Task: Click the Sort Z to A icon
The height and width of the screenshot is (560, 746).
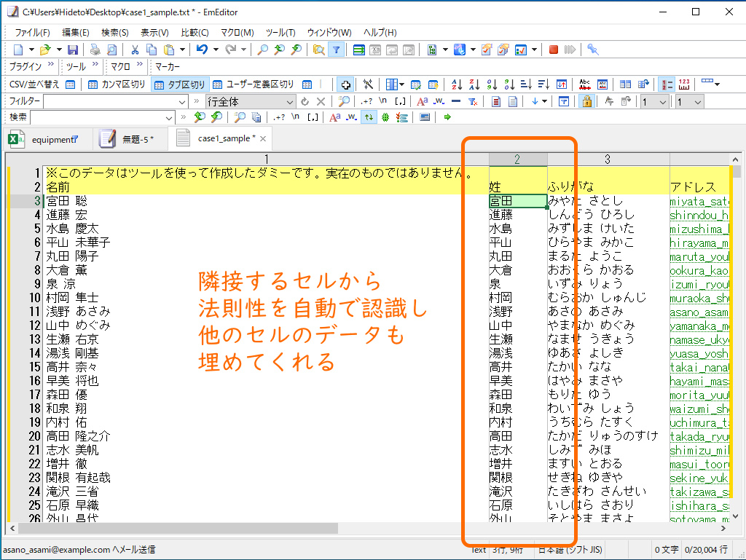Action: point(474,84)
